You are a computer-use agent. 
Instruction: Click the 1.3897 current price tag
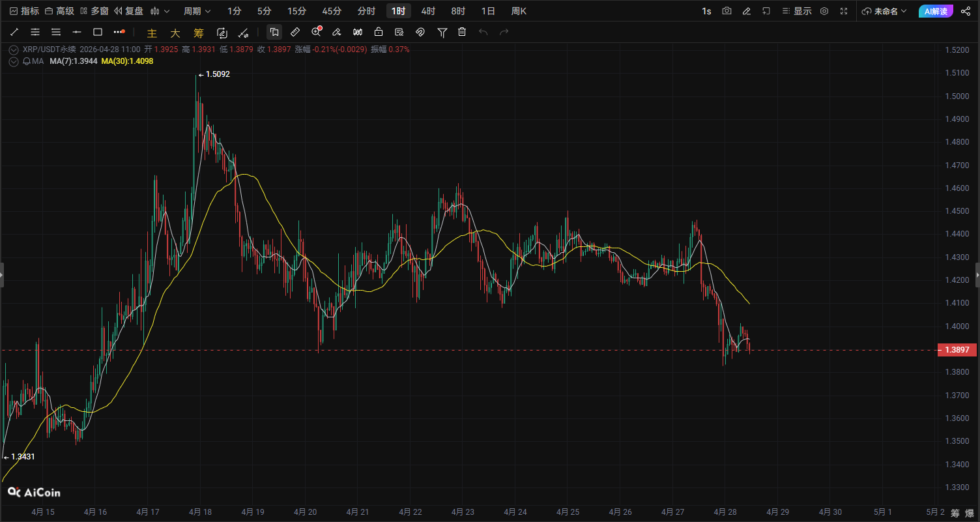tap(957, 350)
